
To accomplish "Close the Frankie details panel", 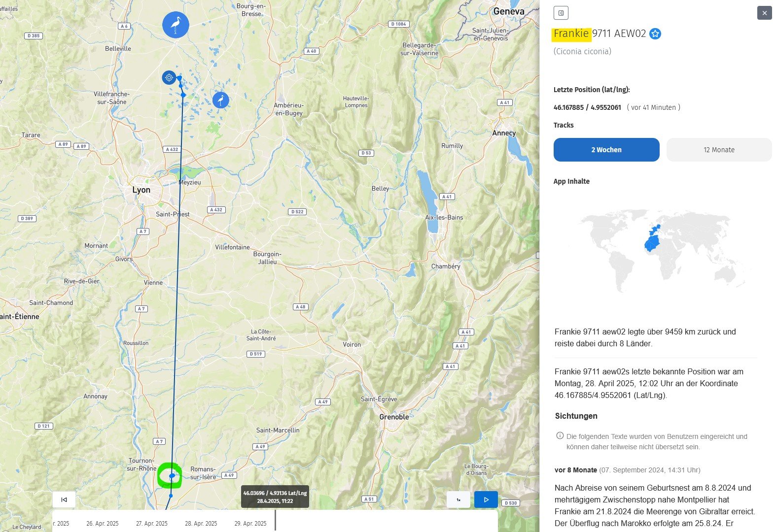I will click(764, 13).
